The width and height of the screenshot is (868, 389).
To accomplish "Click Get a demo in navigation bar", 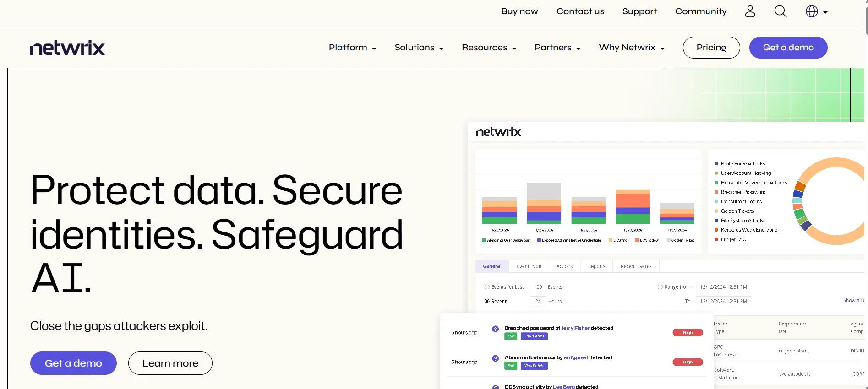I will pyautogui.click(x=788, y=48).
